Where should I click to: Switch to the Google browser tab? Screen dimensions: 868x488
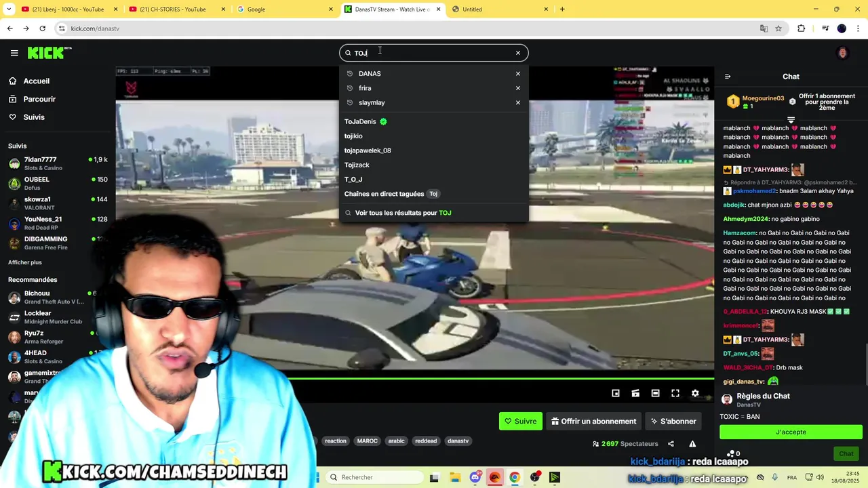tap(285, 9)
